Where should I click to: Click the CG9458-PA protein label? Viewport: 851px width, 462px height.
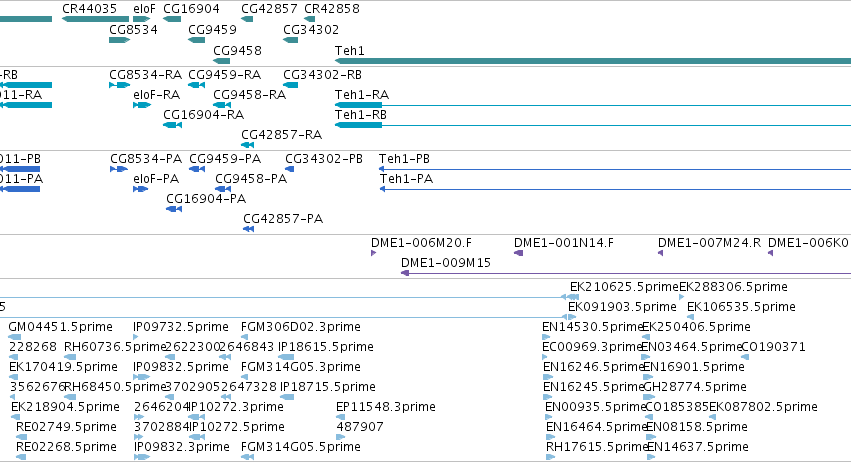[x=251, y=179]
